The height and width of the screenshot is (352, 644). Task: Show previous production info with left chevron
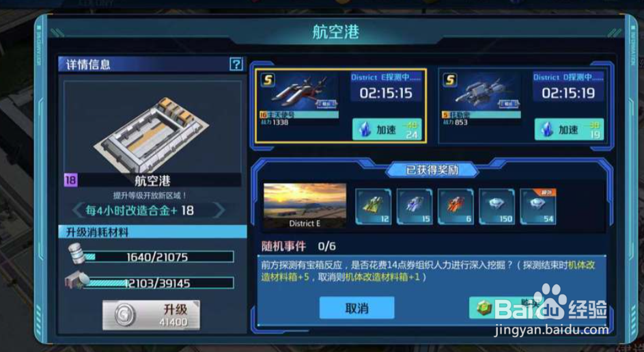pyautogui.click(x=77, y=211)
